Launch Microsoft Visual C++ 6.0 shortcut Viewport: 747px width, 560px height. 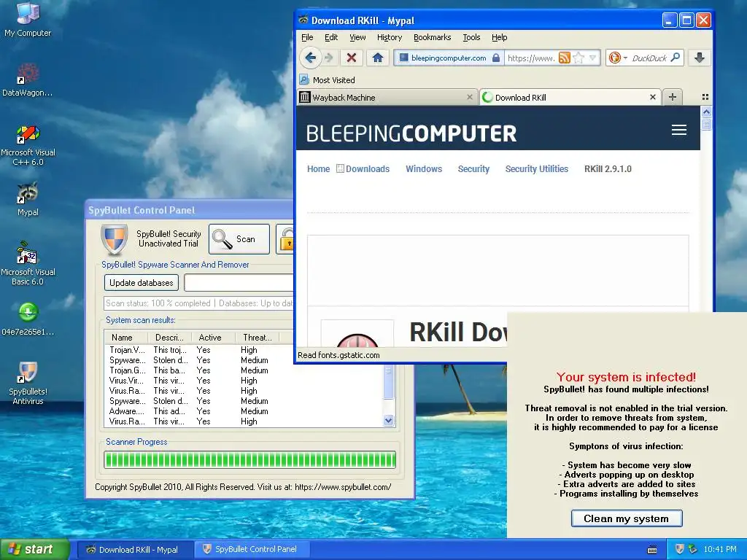28,145
